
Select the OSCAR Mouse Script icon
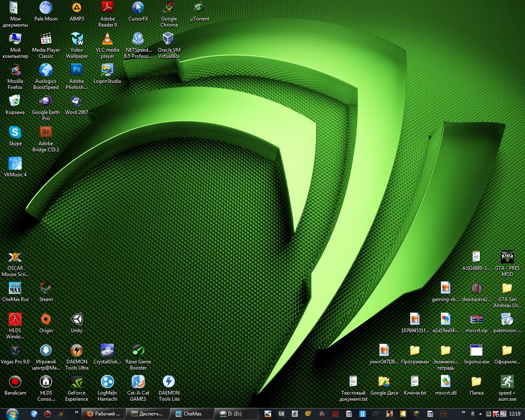coord(15,264)
